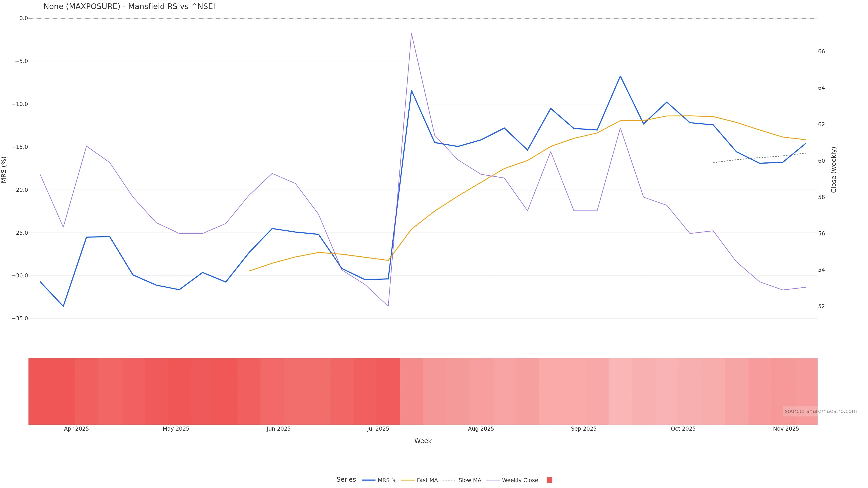Click the 66 right-axis tick label
The width and height of the screenshot is (868, 488).
tap(821, 52)
